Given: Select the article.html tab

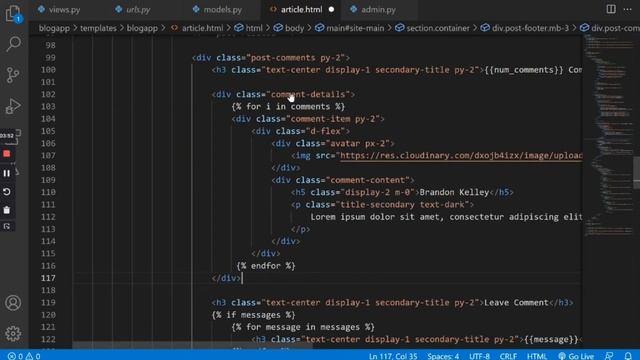Looking at the screenshot, I should tap(301, 9).
